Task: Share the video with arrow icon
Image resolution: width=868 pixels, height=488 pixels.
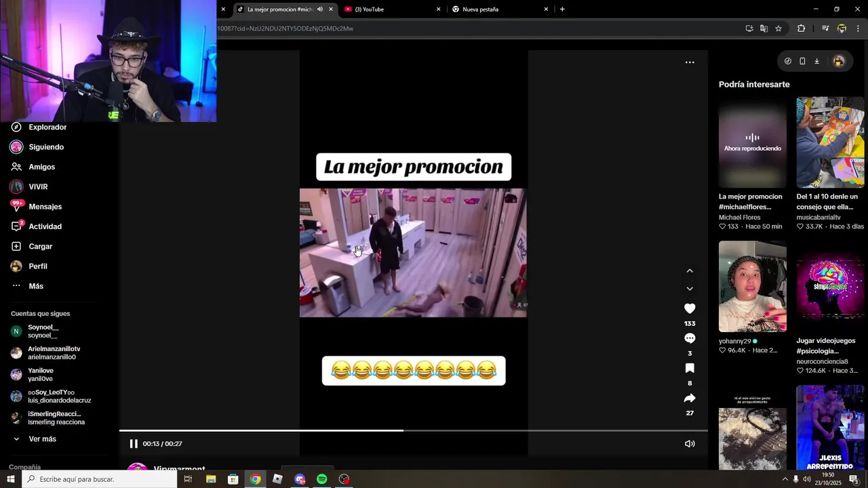Action: (x=690, y=398)
